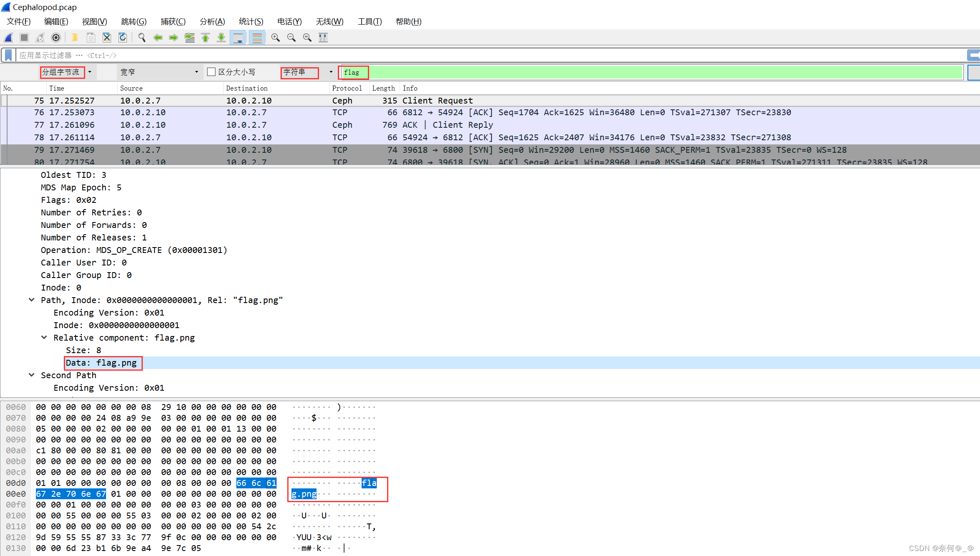This screenshot has height=556, width=980.
Task: Open the 视图(V) menu
Action: 95,21
